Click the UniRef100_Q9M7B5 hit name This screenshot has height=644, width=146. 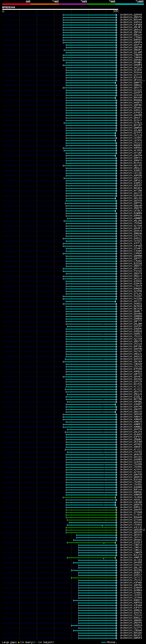coord(131,48)
